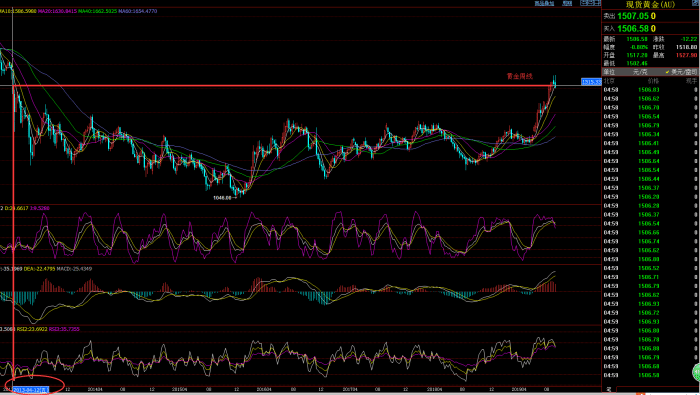The image size is (700, 395).
Task: Click the layout toggle icons above the chart
Action: pos(590,3)
